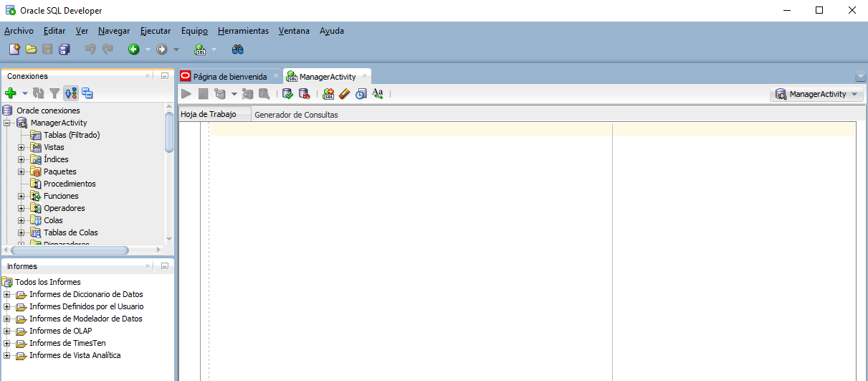
Task: Open a file with the folder icon
Action: click(x=31, y=50)
